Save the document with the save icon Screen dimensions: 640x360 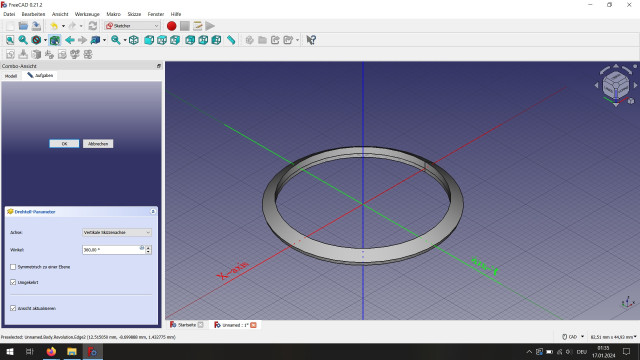tap(36, 26)
